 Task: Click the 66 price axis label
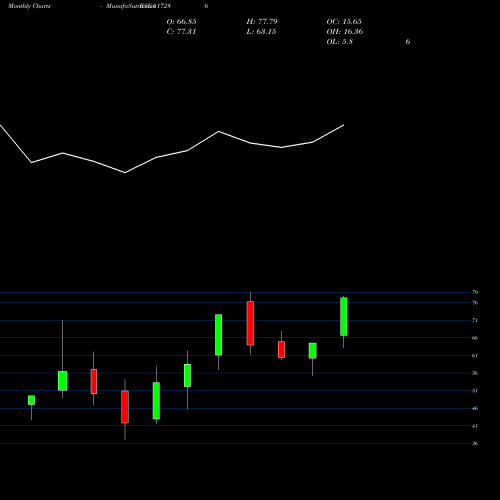point(475,338)
